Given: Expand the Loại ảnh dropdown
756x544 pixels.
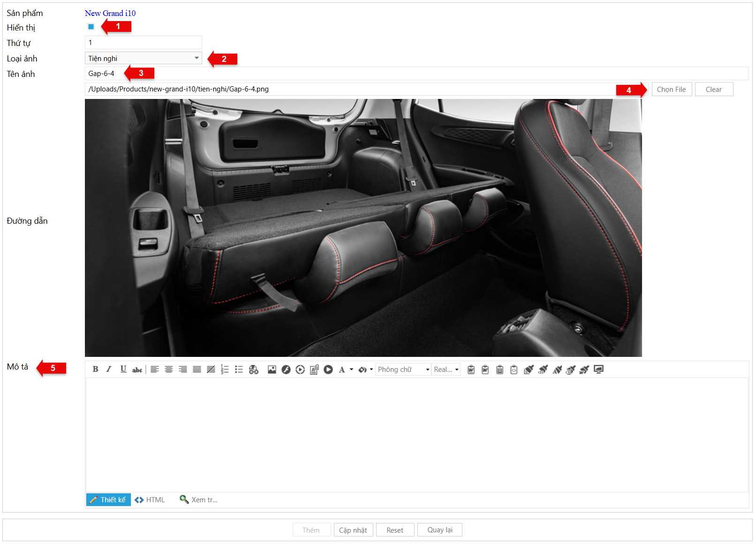Looking at the screenshot, I should [197, 58].
